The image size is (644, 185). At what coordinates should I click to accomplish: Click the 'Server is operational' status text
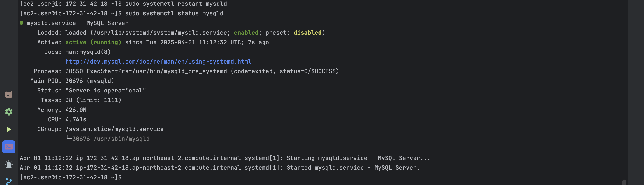point(106,91)
